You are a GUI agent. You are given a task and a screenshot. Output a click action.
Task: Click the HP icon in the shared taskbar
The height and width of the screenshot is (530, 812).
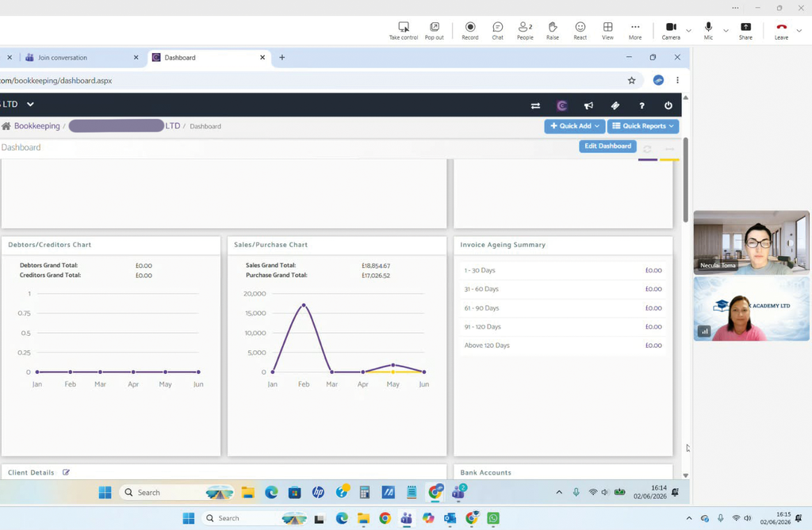(318, 492)
